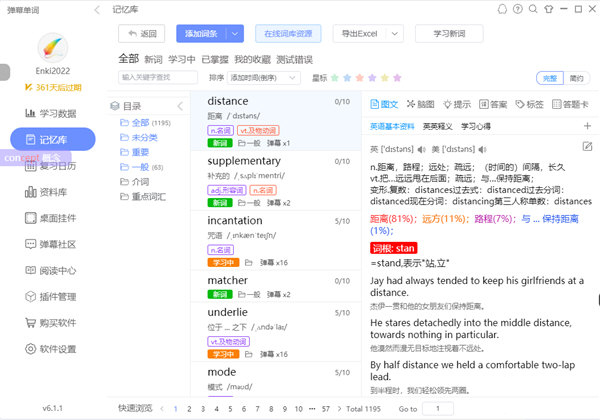600x420 pixels.
Task: Switch to 简约 view mode
Action: (x=576, y=78)
